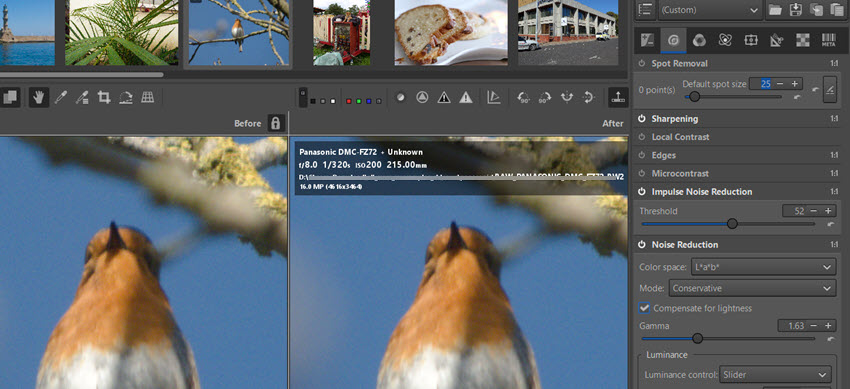
Task: Preview only the blue channel
Action: 369,101
